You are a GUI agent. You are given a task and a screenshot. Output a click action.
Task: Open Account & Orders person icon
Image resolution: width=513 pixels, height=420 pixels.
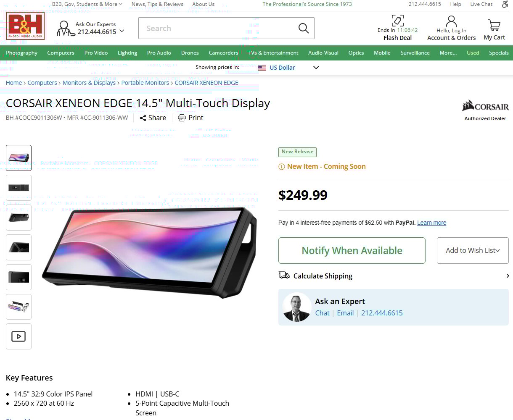(451, 21)
